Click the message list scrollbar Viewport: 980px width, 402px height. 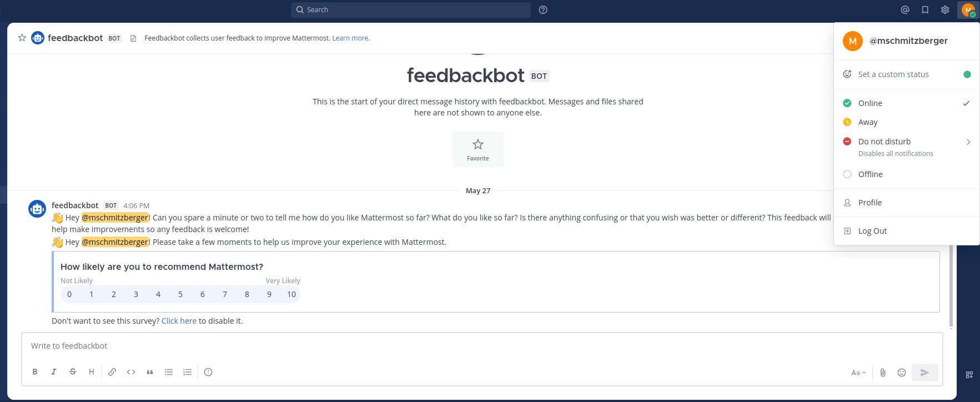coord(951,285)
